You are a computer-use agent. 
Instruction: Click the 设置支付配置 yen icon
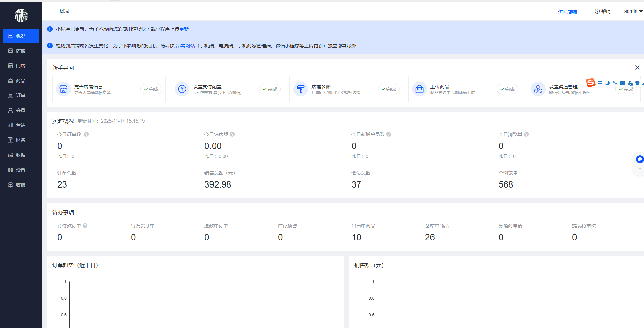tap(182, 89)
